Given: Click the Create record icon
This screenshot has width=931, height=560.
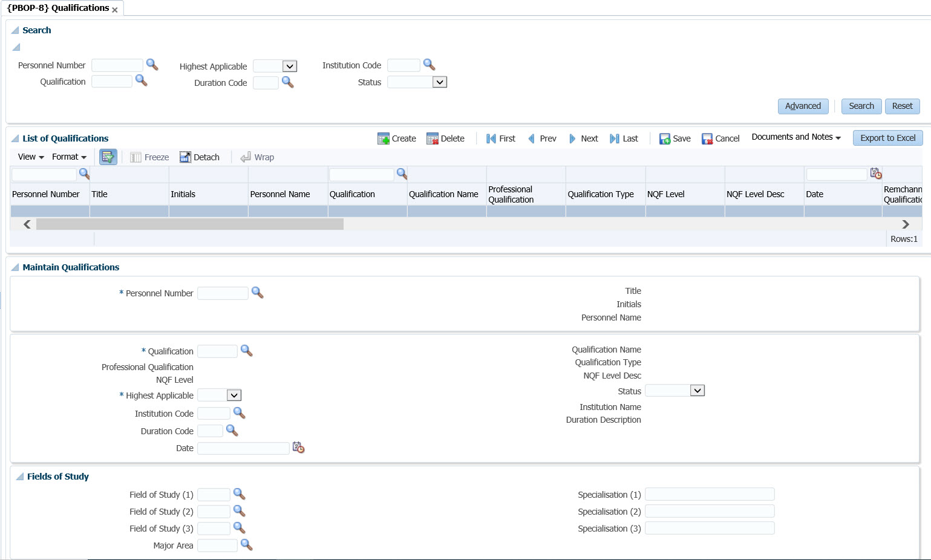Looking at the screenshot, I should coord(384,138).
